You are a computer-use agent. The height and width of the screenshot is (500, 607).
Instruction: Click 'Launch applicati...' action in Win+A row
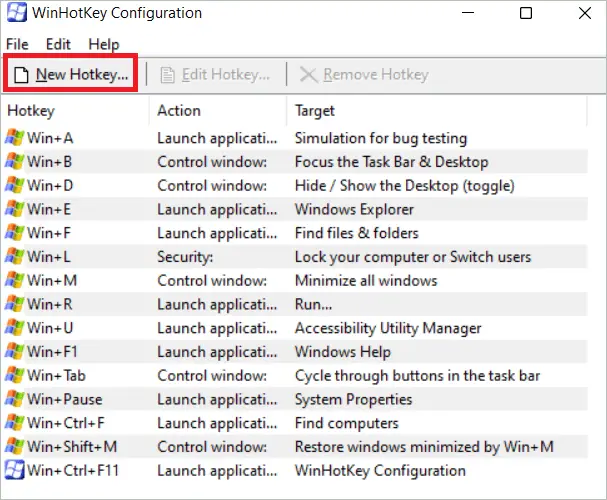(217, 138)
